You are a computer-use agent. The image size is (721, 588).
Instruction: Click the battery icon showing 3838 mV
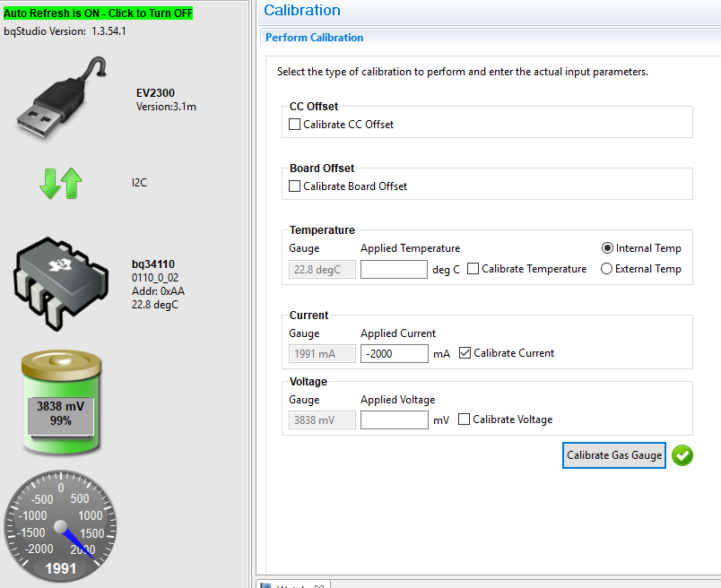(61, 402)
